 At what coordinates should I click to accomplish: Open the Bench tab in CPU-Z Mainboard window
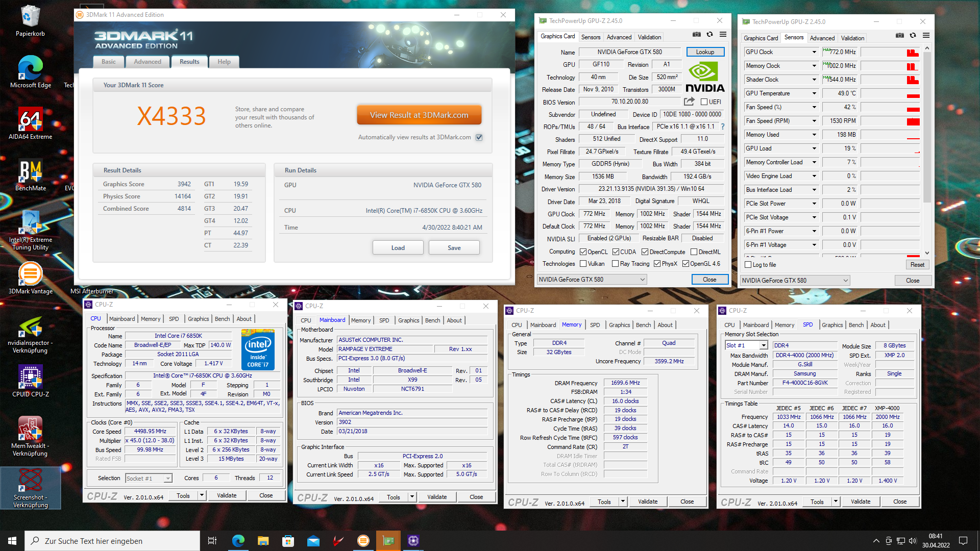pos(432,320)
